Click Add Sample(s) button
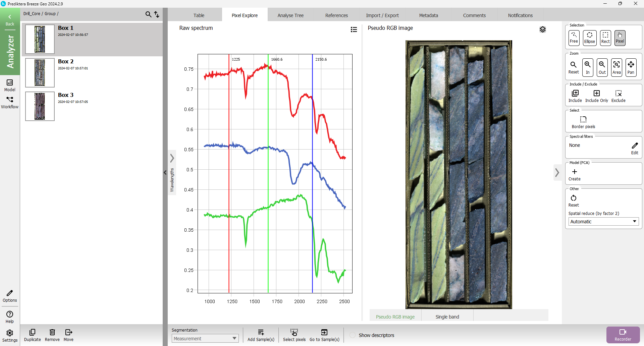Screen dimensions: 644x346 pos(261,335)
